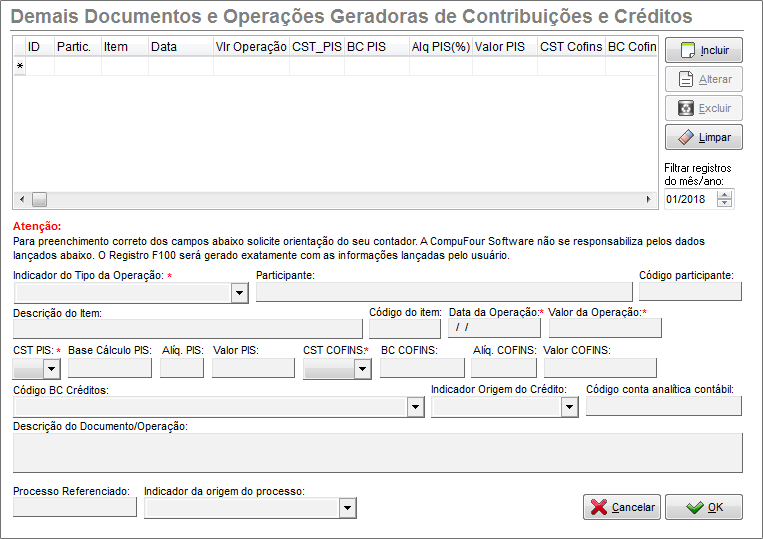Click the Descrição do Documento/Operação text area
Viewport: 763px width, 539px height.
pos(377,452)
